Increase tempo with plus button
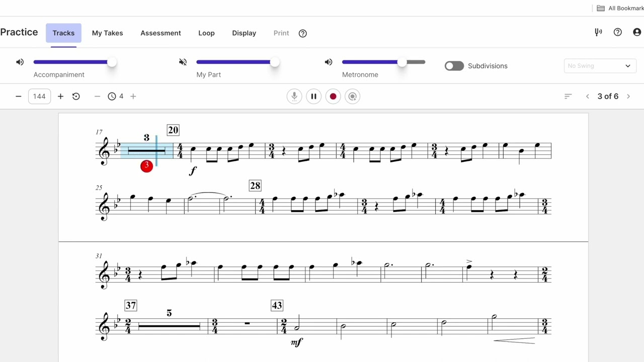This screenshot has height=362, width=644. pyautogui.click(x=60, y=96)
